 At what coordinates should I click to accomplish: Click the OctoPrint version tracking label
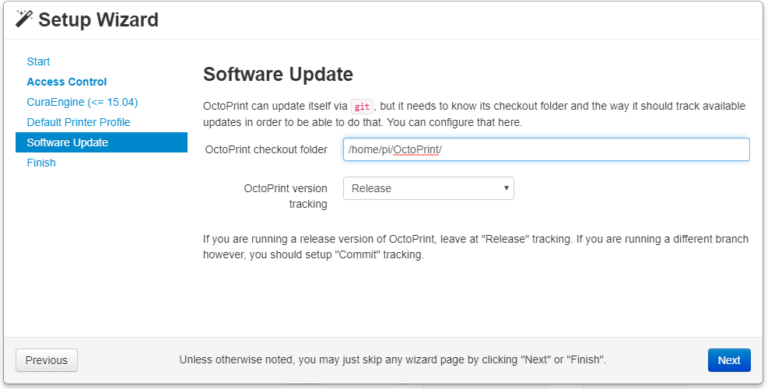point(286,196)
